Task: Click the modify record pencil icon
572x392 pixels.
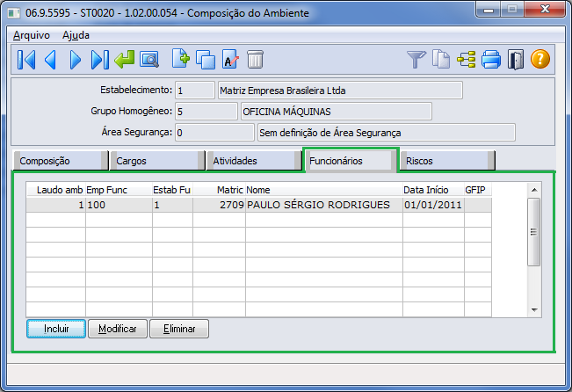Action: [x=230, y=60]
